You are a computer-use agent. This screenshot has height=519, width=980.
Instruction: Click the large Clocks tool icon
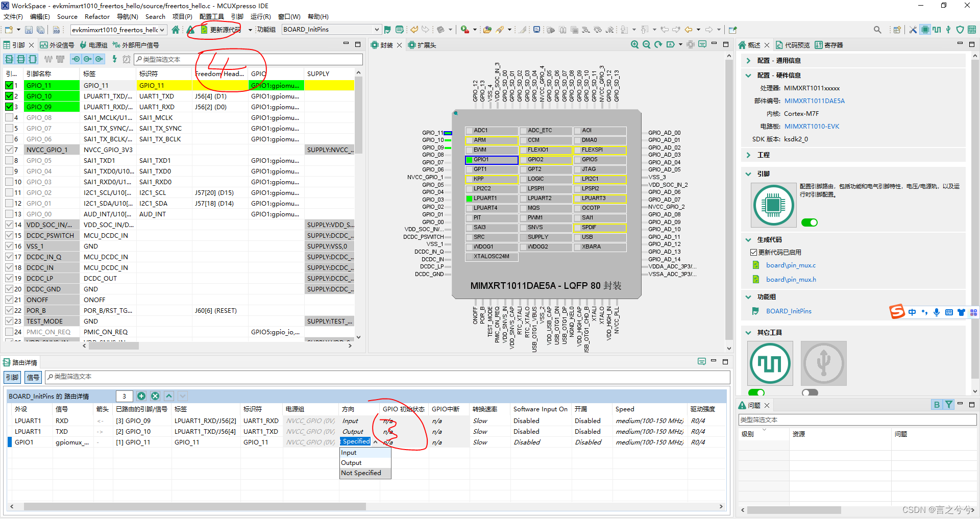coord(770,363)
